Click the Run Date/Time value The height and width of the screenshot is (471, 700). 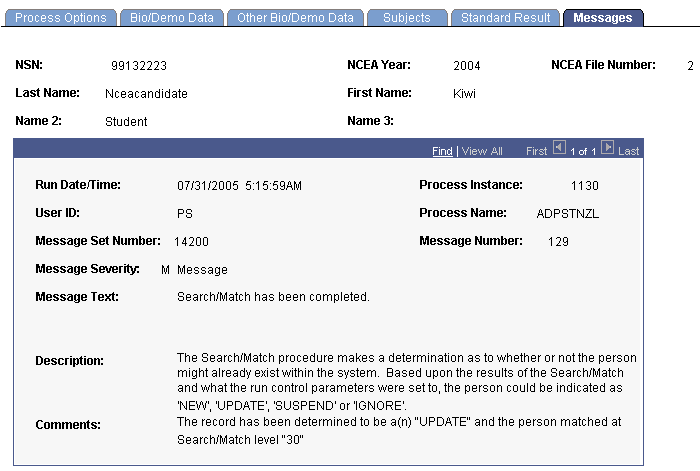click(x=239, y=186)
